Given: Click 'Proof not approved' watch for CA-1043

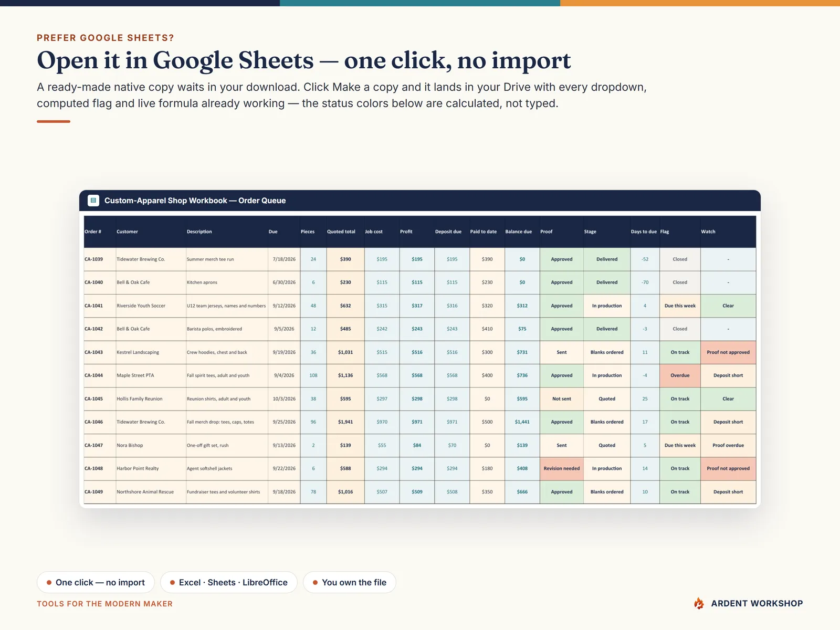Looking at the screenshot, I should [x=728, y=352].
